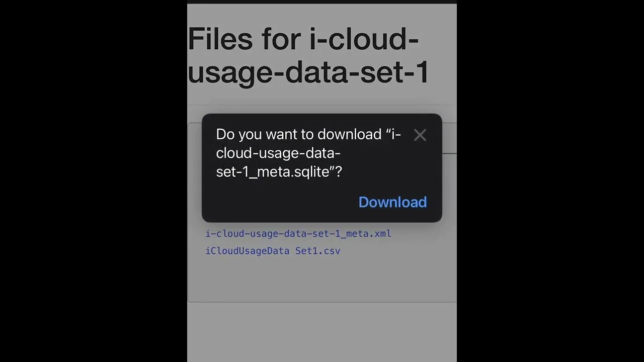
Task: Click the 'set-1_meta.sqlite' filename in the prompt
Action: point(279,172)
